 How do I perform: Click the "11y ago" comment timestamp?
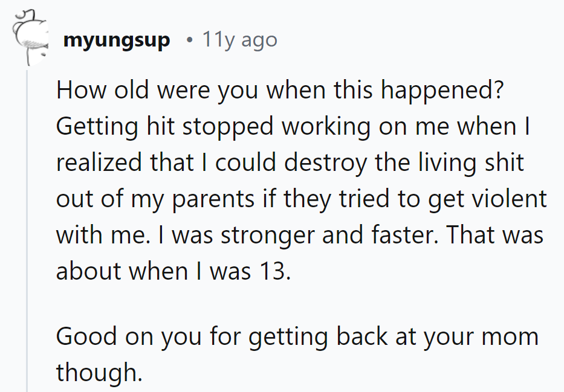(240, 40)
